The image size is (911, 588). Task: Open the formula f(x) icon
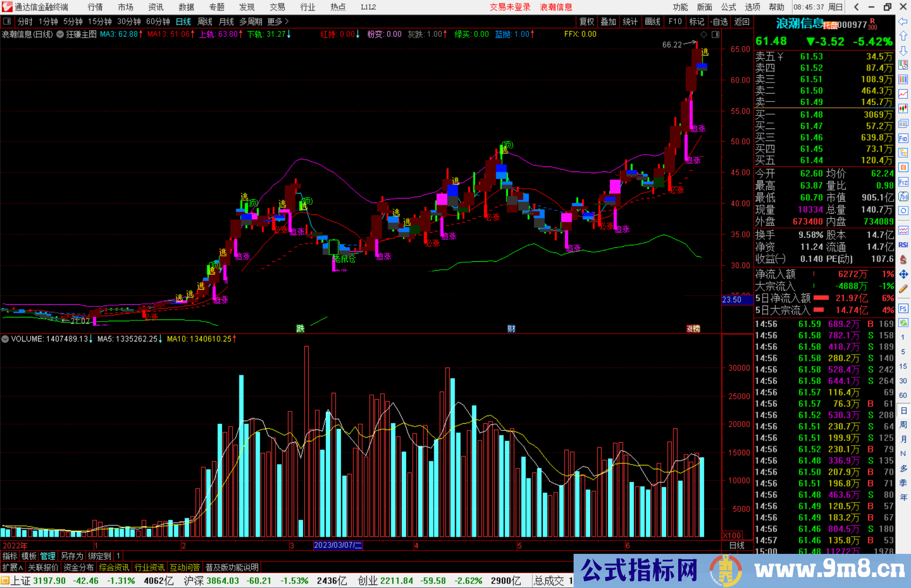click(x=903, y=196)
